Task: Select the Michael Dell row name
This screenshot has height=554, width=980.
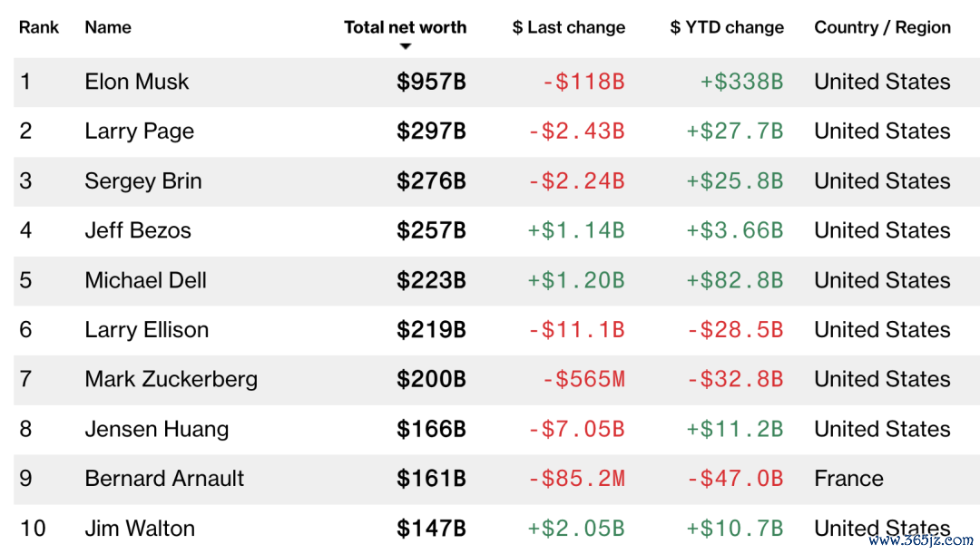Action: 145,280
